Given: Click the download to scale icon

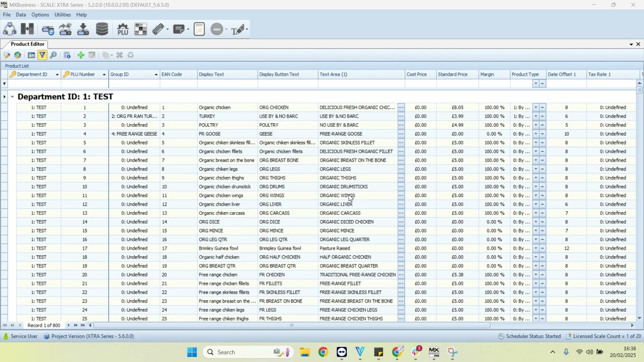Looking at the screenshot, I should click(84, 29).
